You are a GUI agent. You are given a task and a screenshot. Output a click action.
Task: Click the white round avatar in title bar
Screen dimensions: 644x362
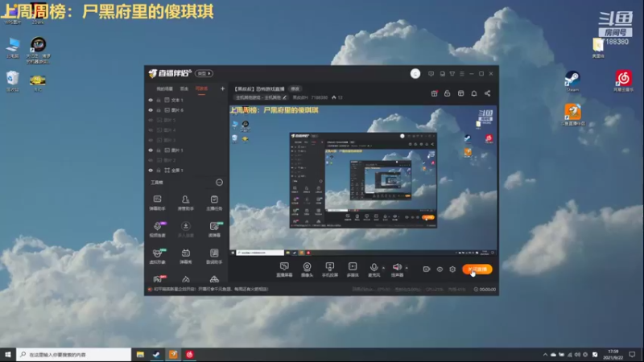pyautogui.click(x=415, y=73)
